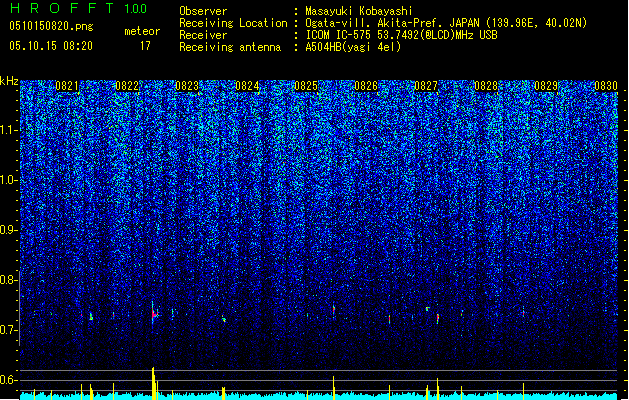The height and width of the screenshot is (400, 629).
Task: Click the tallest yellow power spike after 0822
Action: (x=153, y=383)
